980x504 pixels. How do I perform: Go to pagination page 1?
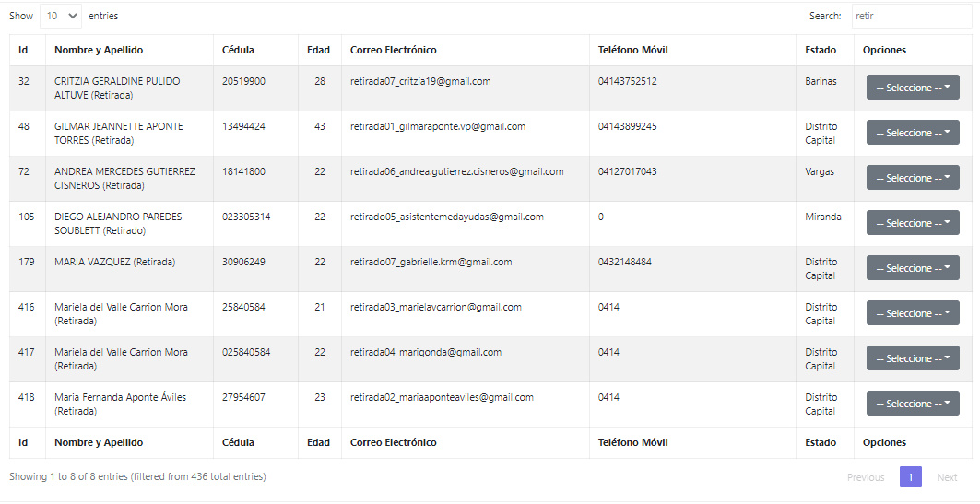[x=911, y=477]
